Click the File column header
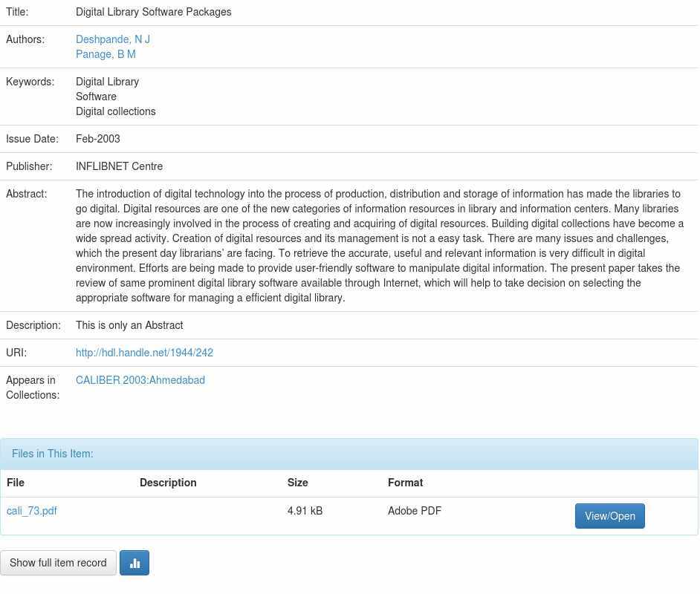 16,483
